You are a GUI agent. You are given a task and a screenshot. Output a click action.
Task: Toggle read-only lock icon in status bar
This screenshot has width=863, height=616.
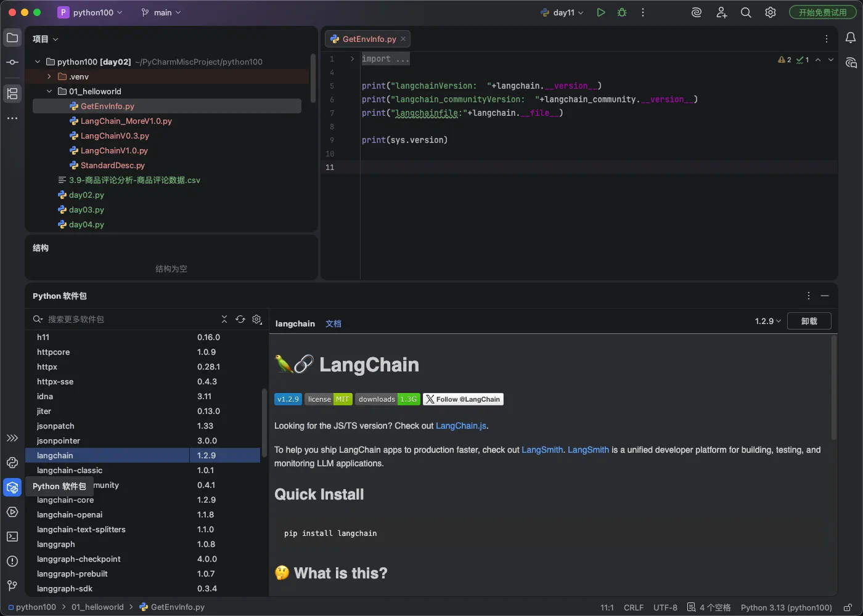[x=848, y=607]
